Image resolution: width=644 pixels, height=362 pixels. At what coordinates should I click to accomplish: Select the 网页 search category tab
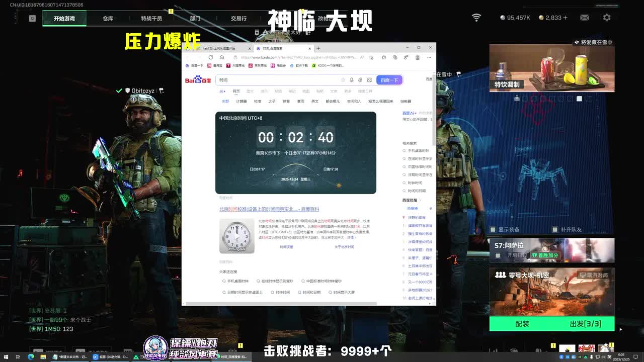[236, 92]
